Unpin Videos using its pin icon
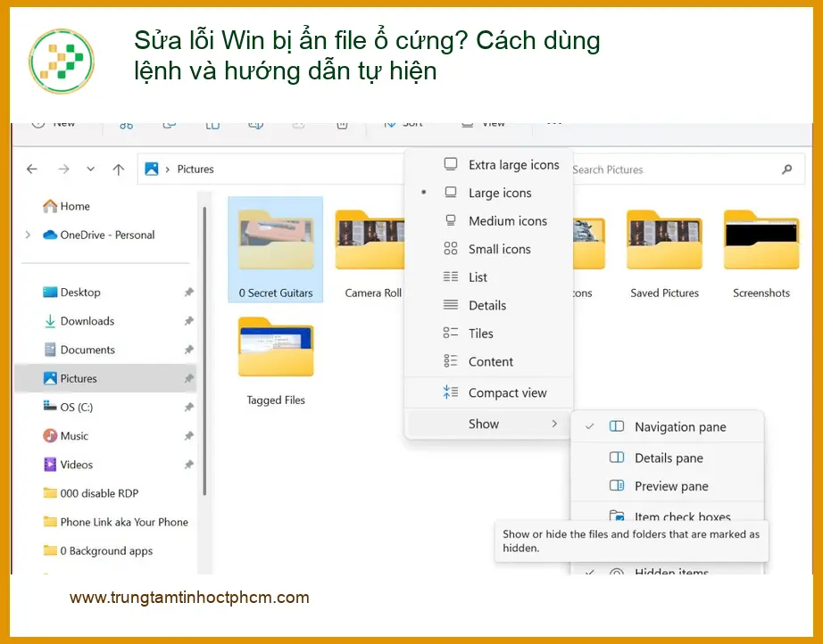The width and height of the screenshot is (823, 644). (x=189, y=465)
